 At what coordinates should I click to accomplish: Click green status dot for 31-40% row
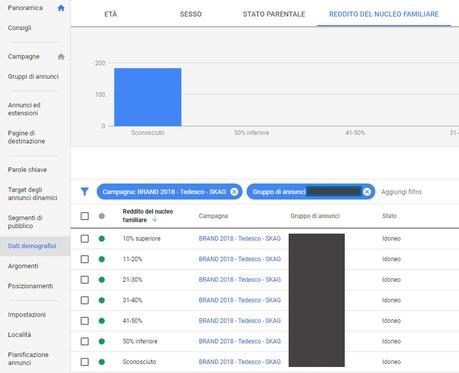tap(102, 300)
